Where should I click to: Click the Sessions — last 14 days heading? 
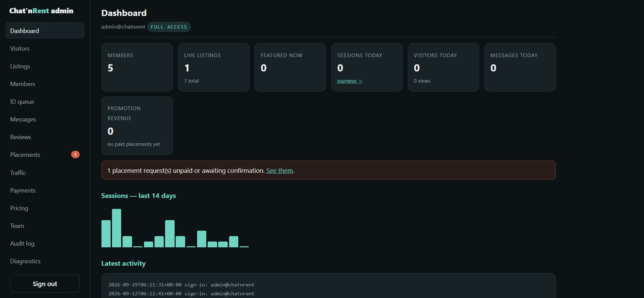point(138,196)
